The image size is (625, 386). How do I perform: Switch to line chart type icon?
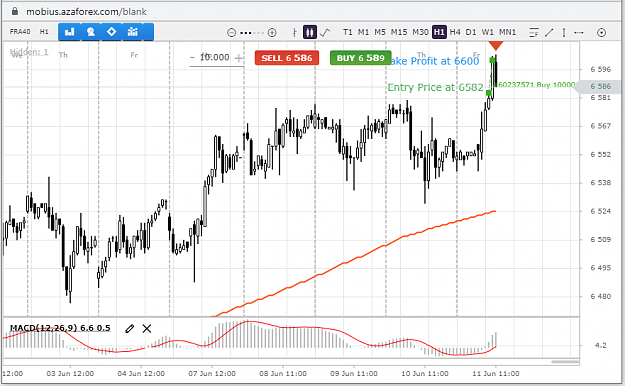[x=325, y=32]
